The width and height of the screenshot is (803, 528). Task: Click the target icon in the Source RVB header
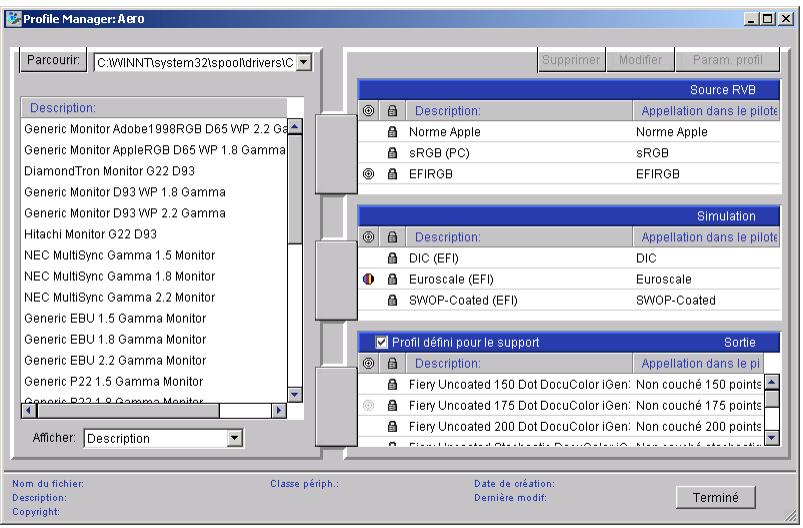[368, 111]
